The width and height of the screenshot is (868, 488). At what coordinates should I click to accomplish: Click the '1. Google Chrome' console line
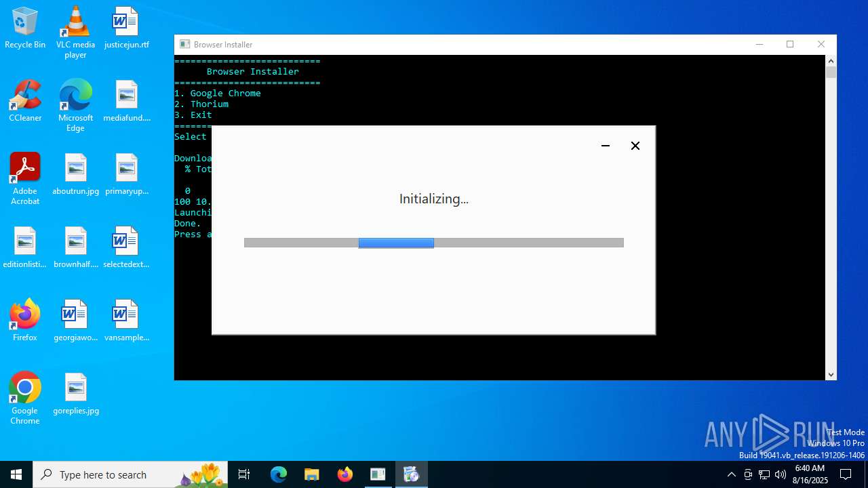(x=218, y=93)
